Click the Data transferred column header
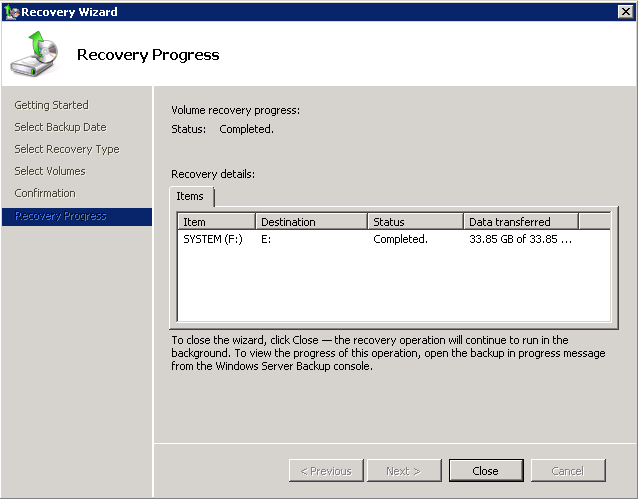Screen dimensions: 638x499 [521, 222]
